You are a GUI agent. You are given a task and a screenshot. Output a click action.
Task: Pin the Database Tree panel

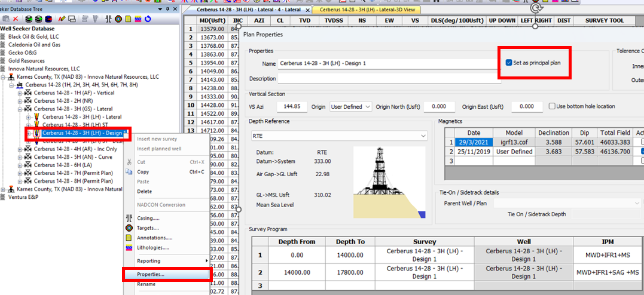tap(167, 9)
